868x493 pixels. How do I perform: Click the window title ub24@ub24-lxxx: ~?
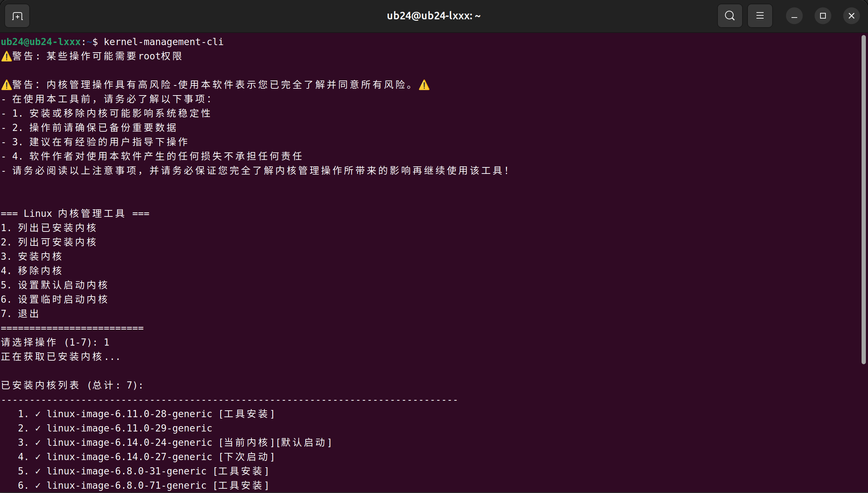434,16
